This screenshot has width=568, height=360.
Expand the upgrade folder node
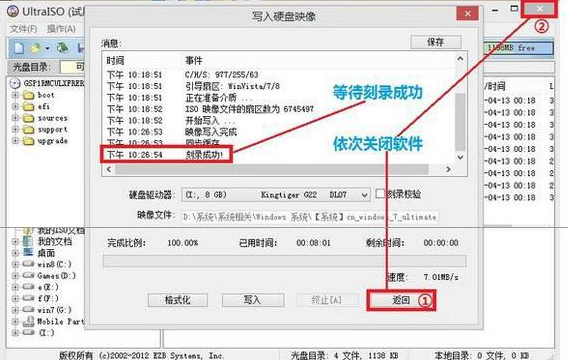point(15,141)
